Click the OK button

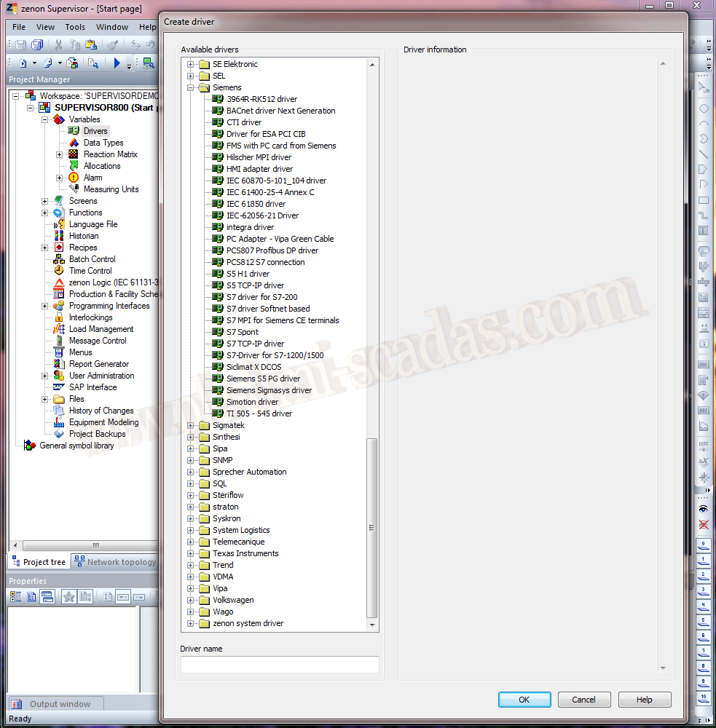[x=524, y=700]
